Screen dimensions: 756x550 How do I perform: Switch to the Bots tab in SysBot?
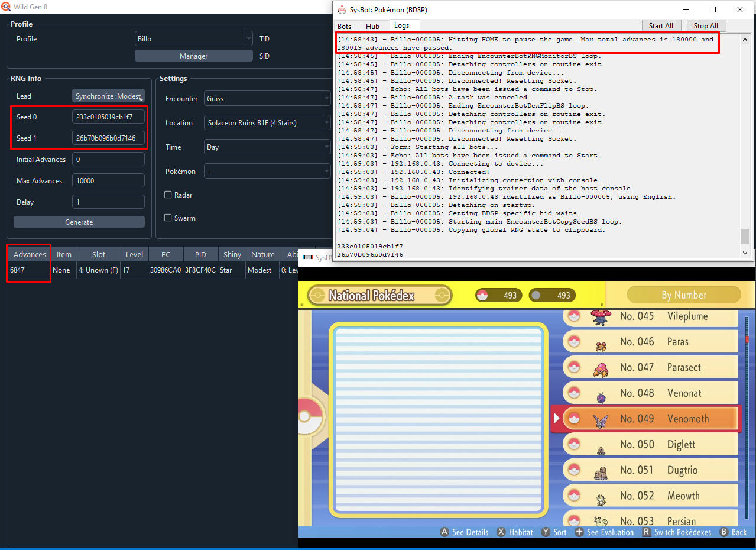344,26
